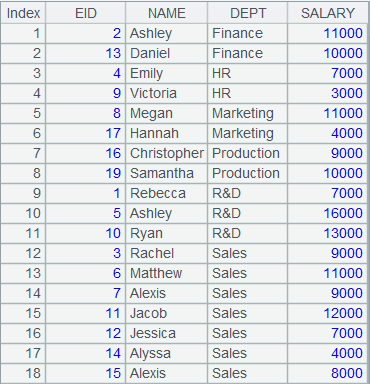Click Megan's Marketing department cell
This screenshot has height=384, width=370.
pos(248,113)
